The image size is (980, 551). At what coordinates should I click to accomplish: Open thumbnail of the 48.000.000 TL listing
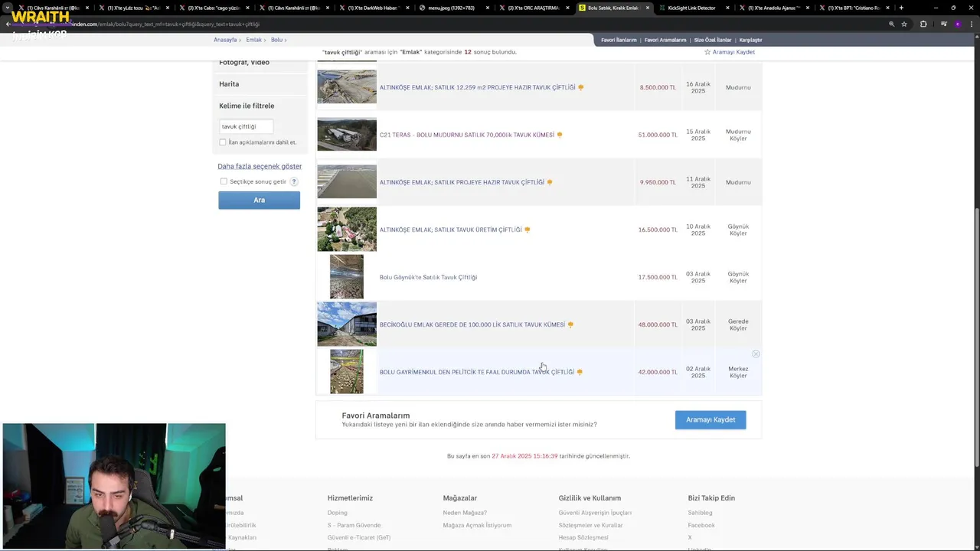(347, 324)
